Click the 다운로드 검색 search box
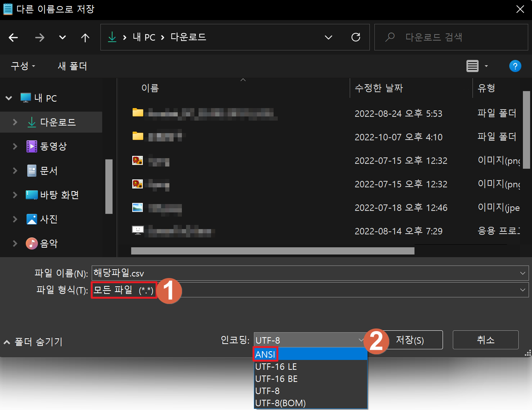Image resolution: width=532 pixels, height=410 pixels. pos(451,37)
